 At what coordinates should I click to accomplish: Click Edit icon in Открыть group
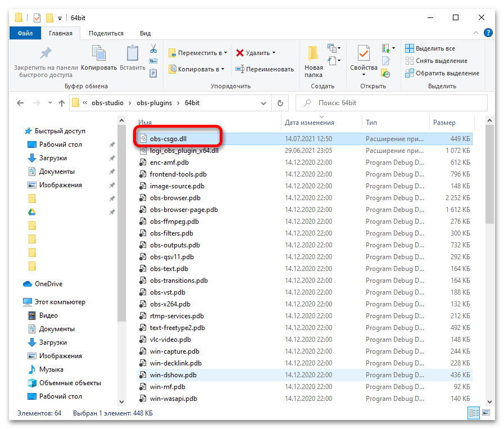coord(385,61)
